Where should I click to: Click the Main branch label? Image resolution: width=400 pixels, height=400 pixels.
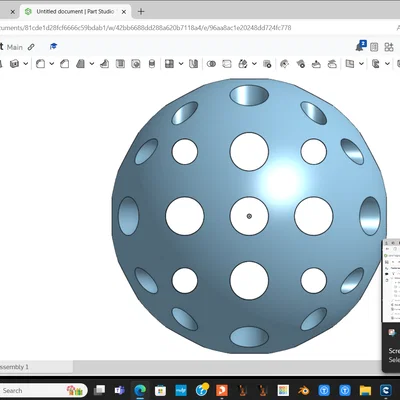pos(15,47)
